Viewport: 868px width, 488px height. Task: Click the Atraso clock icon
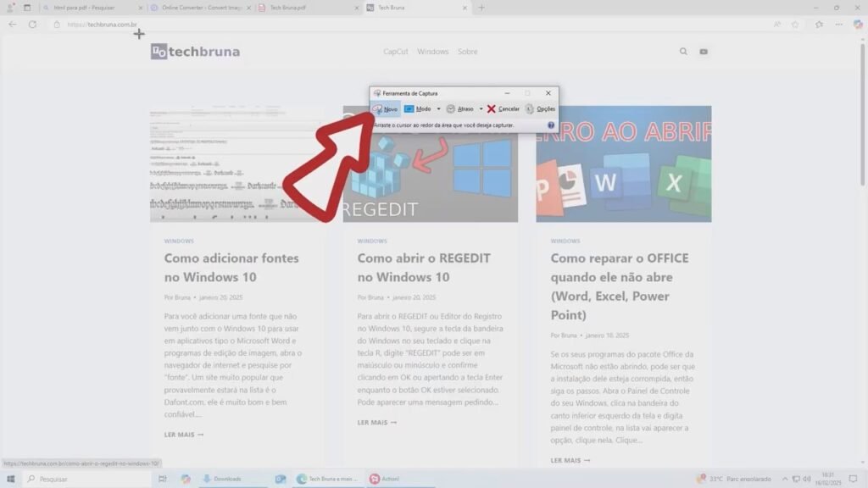pos(451,109)
